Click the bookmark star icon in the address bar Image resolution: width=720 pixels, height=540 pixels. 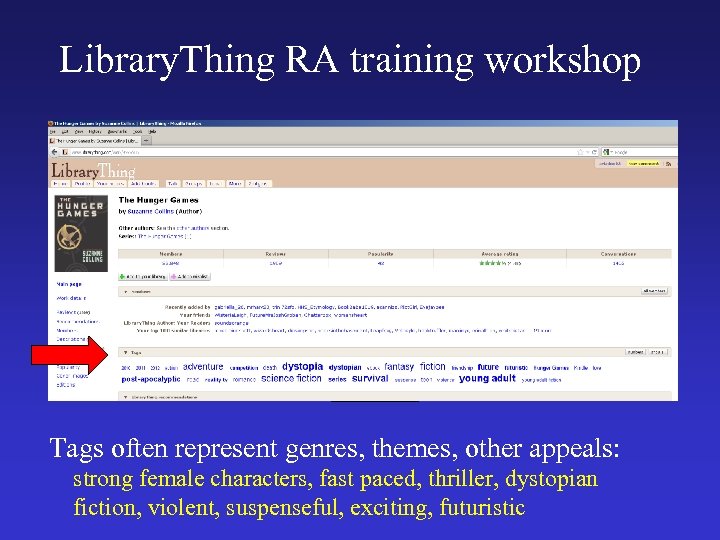pyautogui.click(x=580, y=152)
